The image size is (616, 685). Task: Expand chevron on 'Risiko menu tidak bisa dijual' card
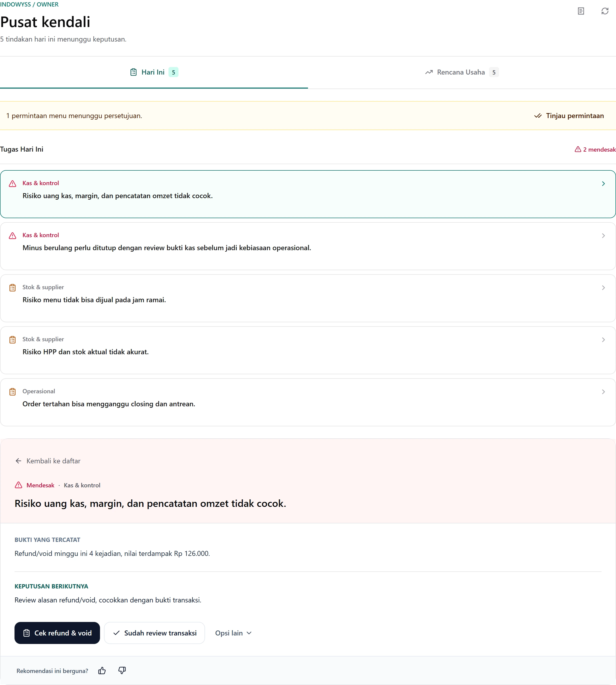603,288
